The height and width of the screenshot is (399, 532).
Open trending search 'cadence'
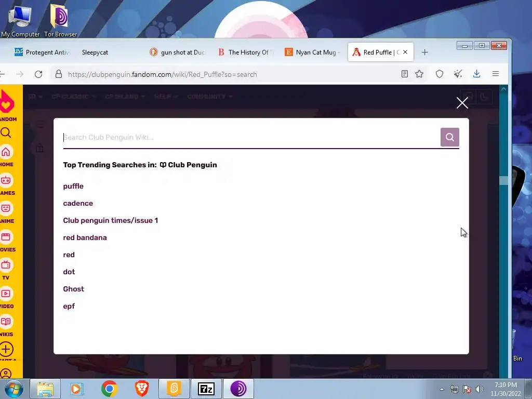78,203
